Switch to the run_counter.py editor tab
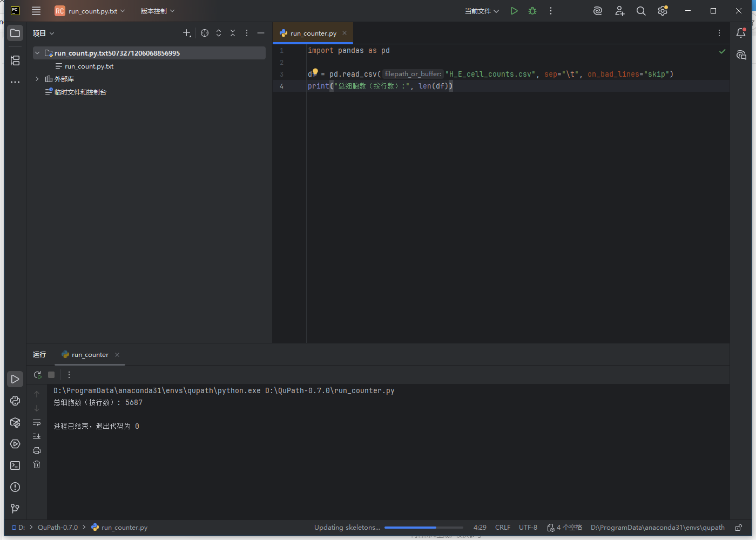This screenshot has height=540, width=756. point(313,32)
